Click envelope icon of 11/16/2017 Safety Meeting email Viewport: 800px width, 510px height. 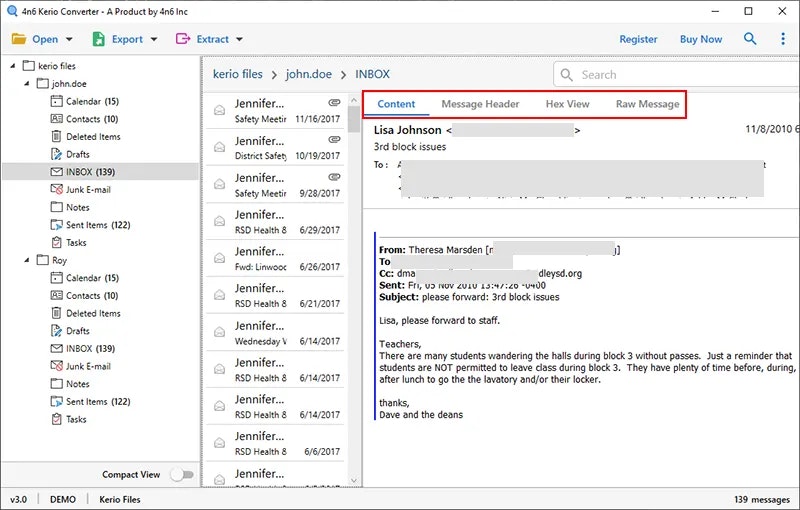pyautogui.click(x=219, y=110)
